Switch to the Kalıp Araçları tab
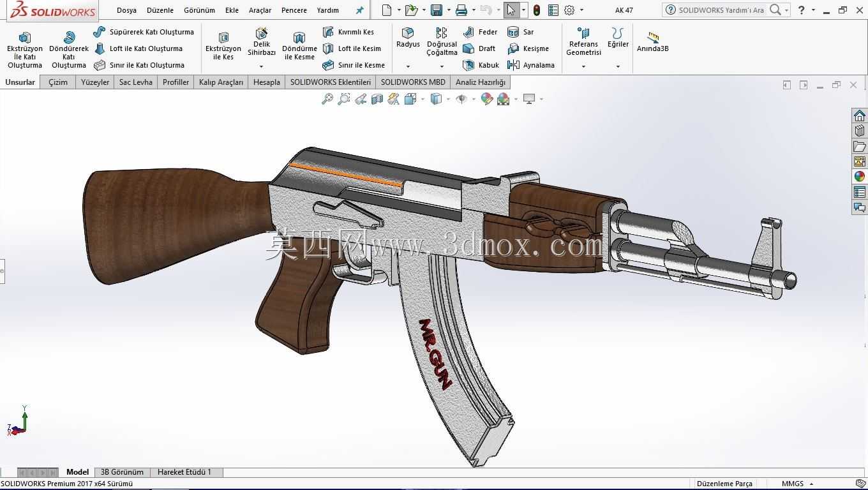 [x=221, y=82]
